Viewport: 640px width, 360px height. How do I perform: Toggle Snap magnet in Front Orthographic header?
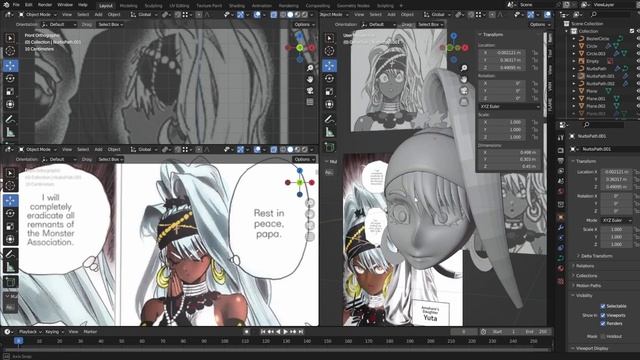[178, 14]
